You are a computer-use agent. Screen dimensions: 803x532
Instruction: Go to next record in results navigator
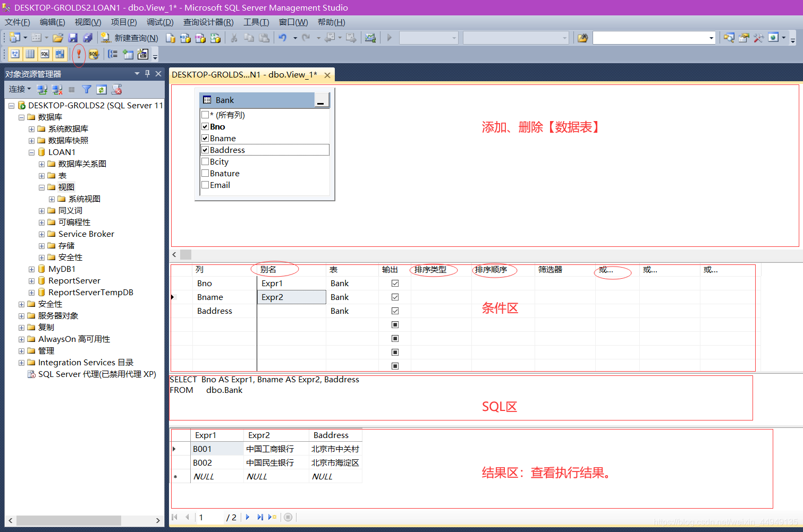(248, 517)
